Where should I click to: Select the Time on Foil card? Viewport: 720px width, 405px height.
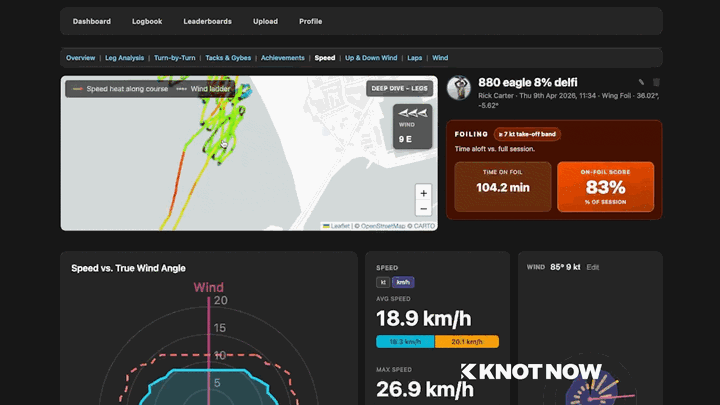503,186
